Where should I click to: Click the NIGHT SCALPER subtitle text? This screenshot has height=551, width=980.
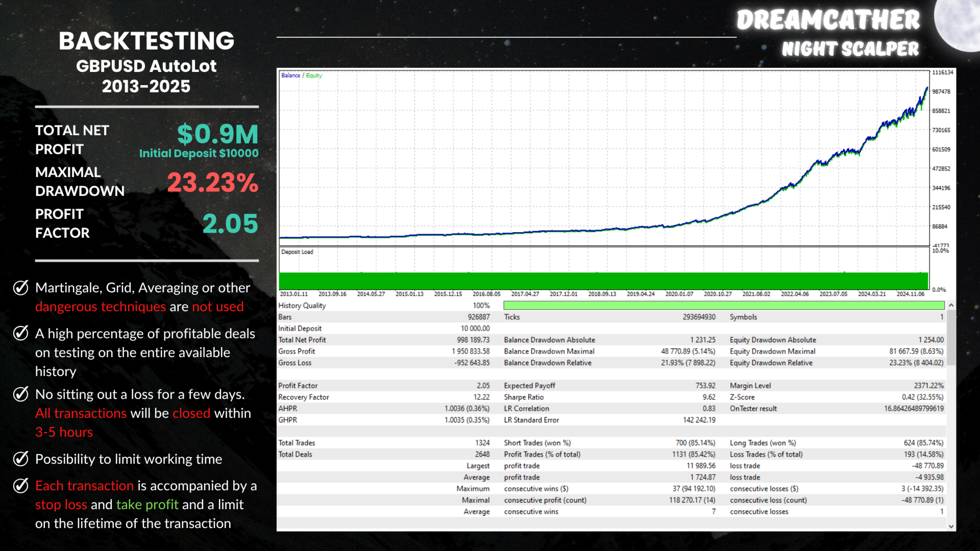click(850, 49)
